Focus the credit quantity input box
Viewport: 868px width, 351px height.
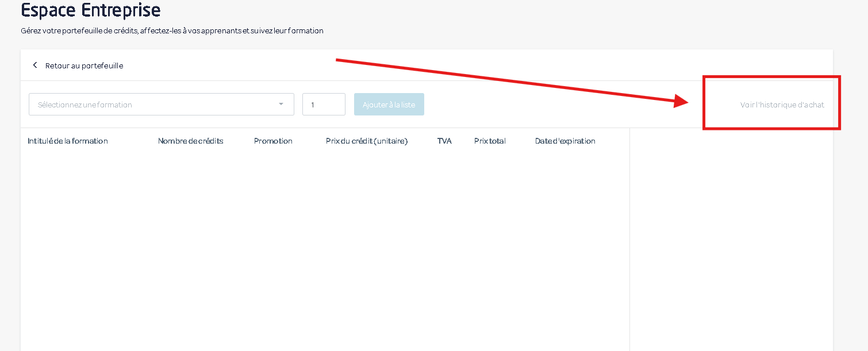point(324,105)
